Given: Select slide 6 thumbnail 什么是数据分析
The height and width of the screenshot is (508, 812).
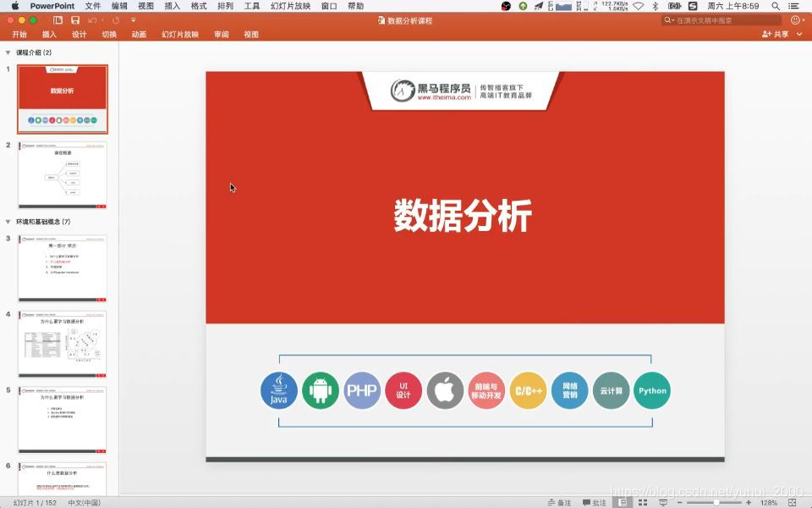Looking at the screenshot, I should 62,479.
